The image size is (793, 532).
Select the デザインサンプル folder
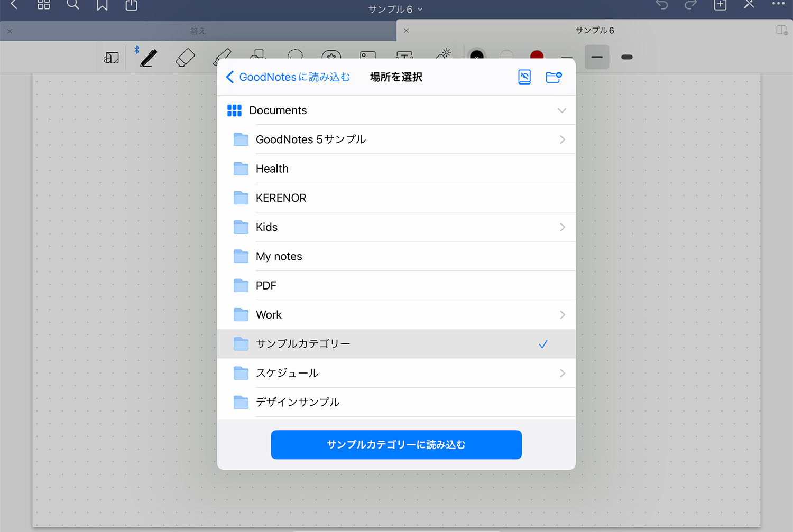[396, 402]
